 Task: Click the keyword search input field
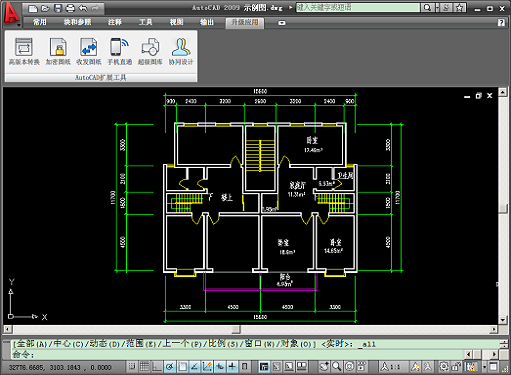(358, 7)
